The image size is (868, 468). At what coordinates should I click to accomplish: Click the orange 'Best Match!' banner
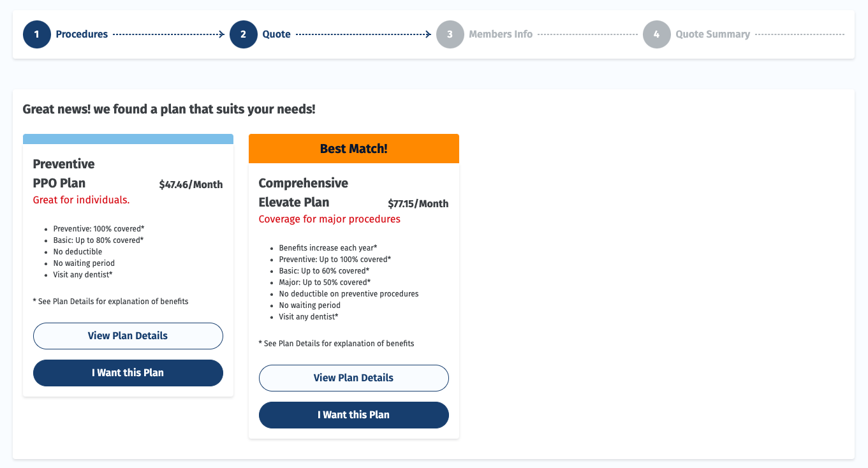353,148
